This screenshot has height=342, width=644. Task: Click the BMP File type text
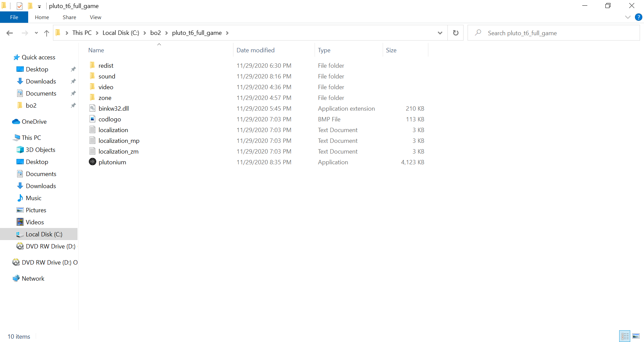tap(329, 119)
